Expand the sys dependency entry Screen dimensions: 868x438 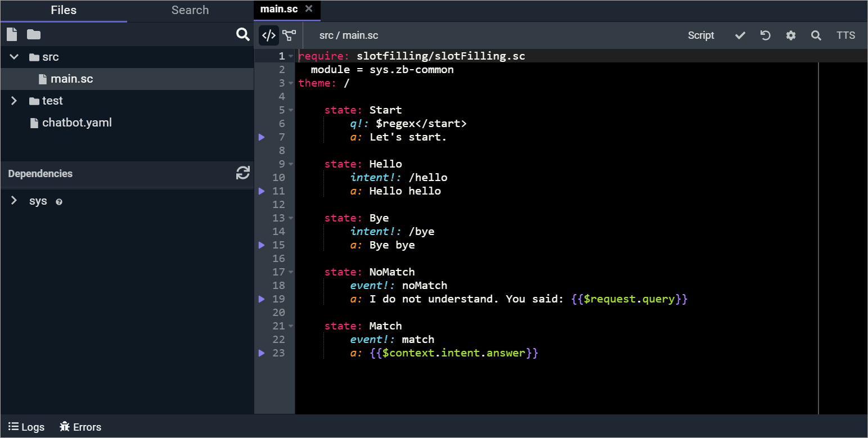(14, 201)
